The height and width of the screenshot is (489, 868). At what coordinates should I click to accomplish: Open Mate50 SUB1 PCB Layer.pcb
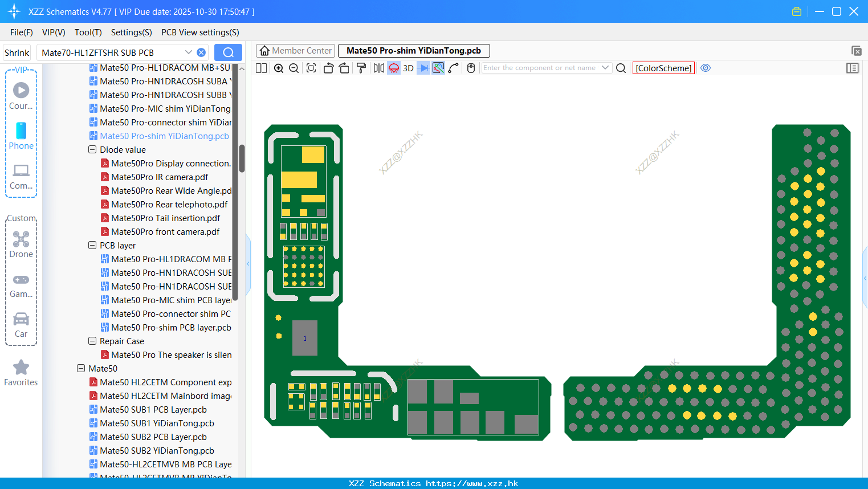tap(153, 410)
